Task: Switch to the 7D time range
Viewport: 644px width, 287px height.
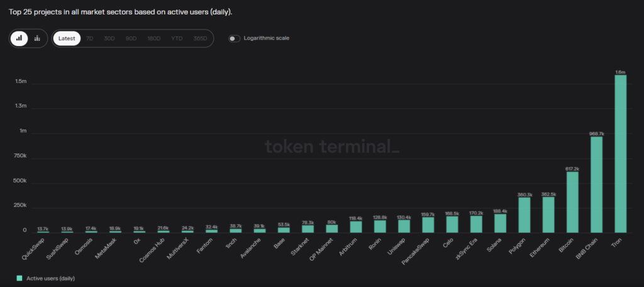Action: point(89,38)
